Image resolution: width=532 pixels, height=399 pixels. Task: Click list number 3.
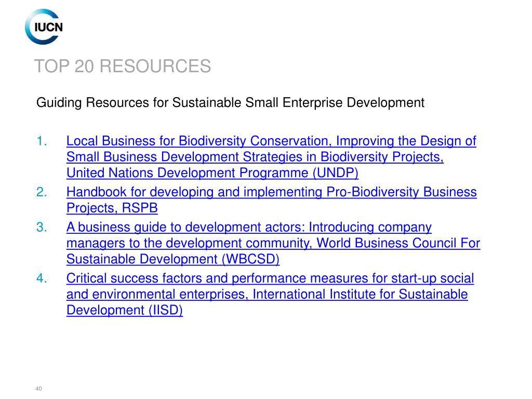42,228
